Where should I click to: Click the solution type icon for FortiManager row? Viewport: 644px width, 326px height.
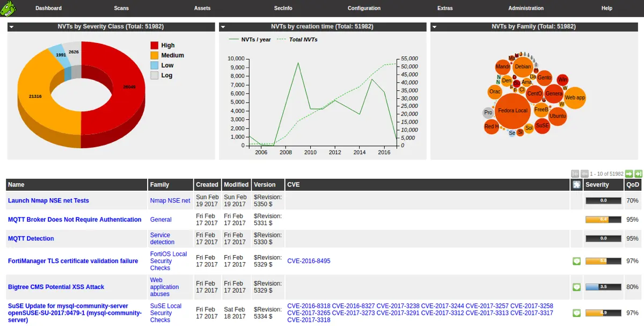click(x=576, y=261)
